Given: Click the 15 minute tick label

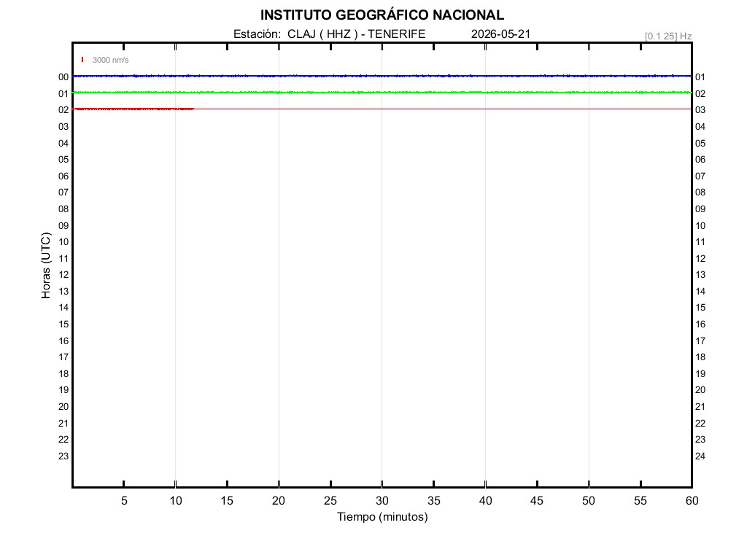Looking at the screenshot, I should (x=228, y=500).
